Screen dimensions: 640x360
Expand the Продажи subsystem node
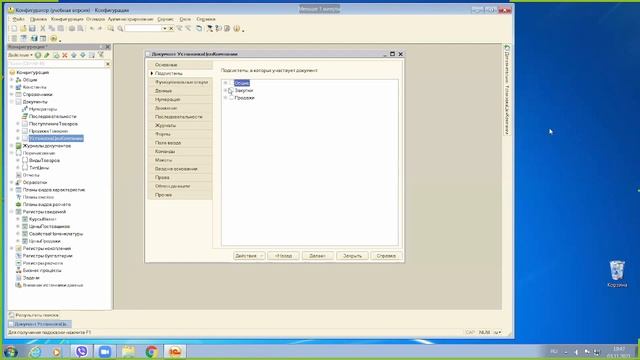point(225,98)
